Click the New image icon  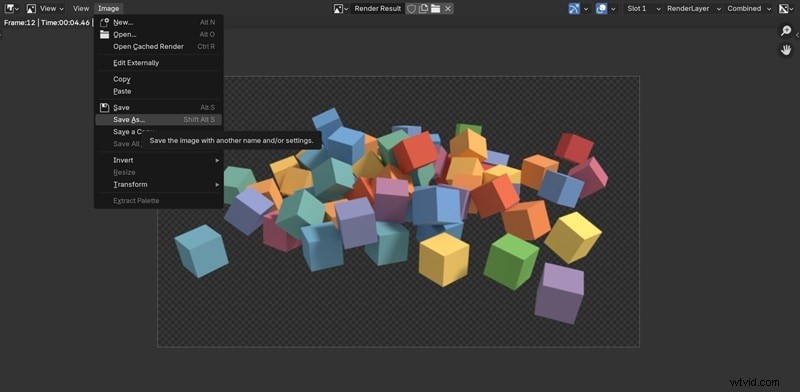coord(104,22)
